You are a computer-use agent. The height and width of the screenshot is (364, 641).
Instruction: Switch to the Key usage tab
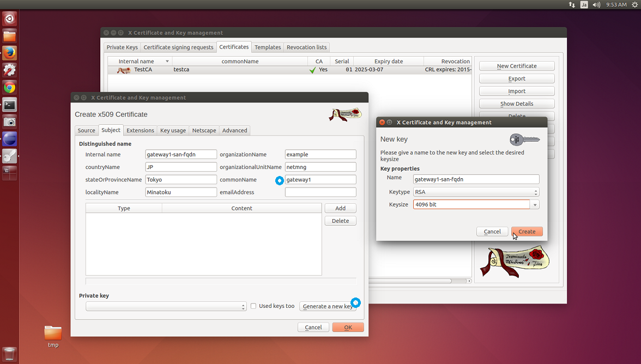tap(173, 130)
